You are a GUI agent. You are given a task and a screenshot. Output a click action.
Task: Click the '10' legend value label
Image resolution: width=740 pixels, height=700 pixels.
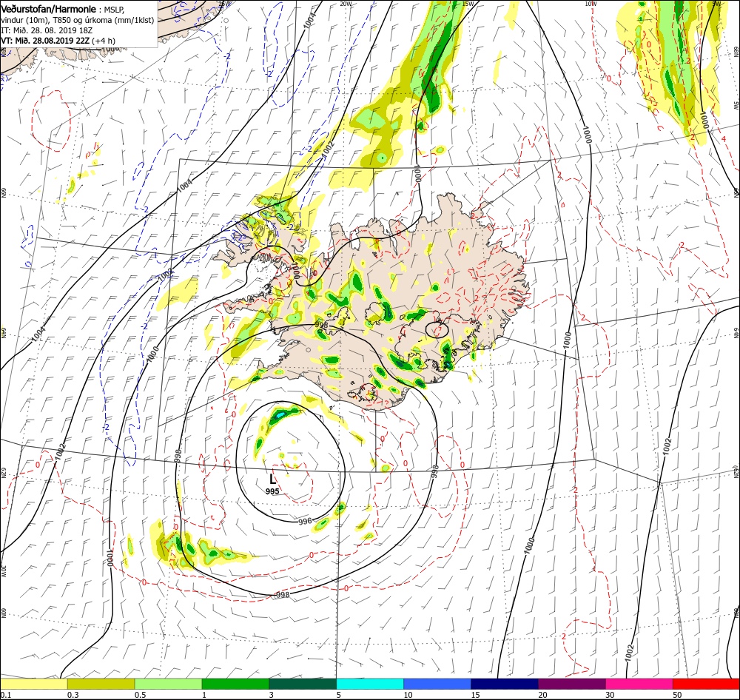[408, 695]
